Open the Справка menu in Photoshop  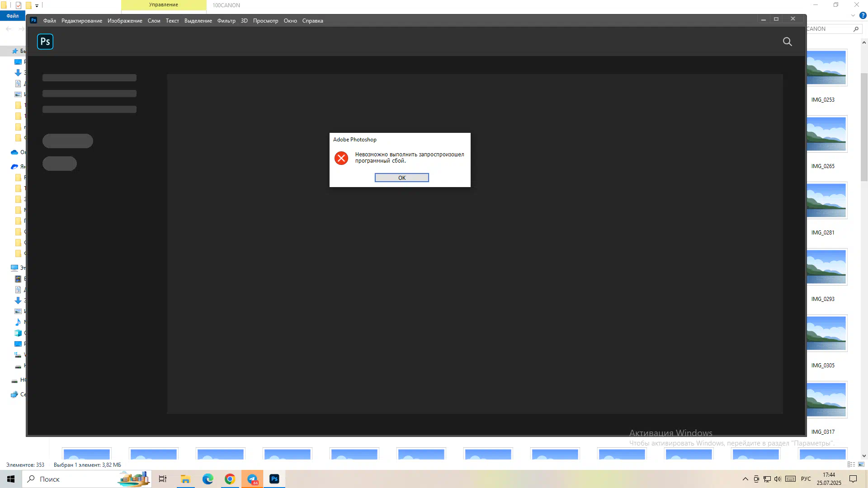coord(312,21)
